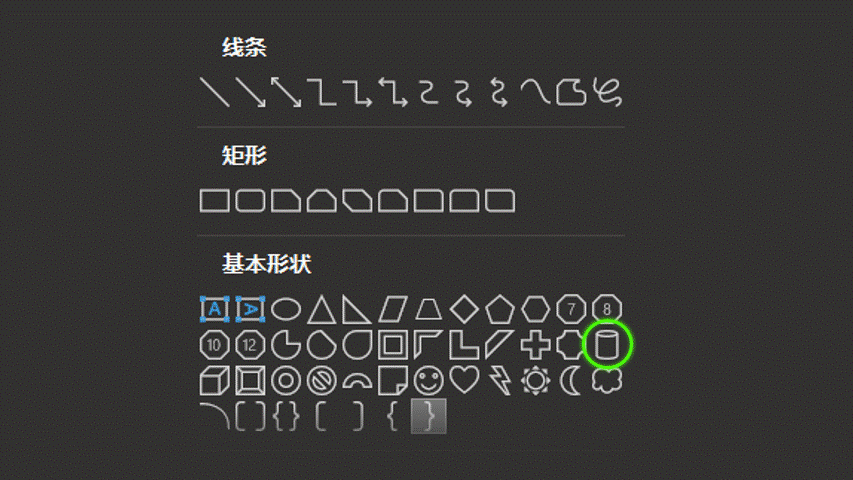
Task: Insert the smiley face shape
Action: point(429,380)
